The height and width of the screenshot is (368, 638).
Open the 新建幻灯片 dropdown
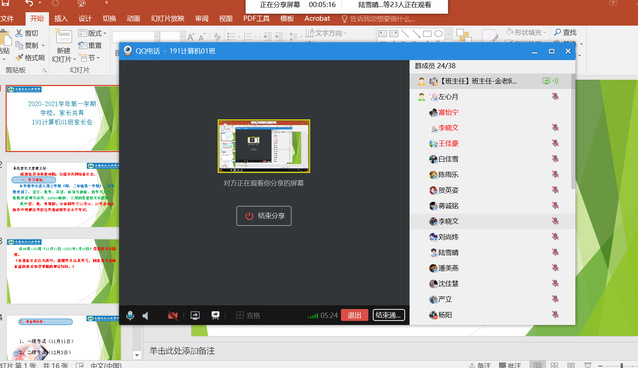point(63,55)
